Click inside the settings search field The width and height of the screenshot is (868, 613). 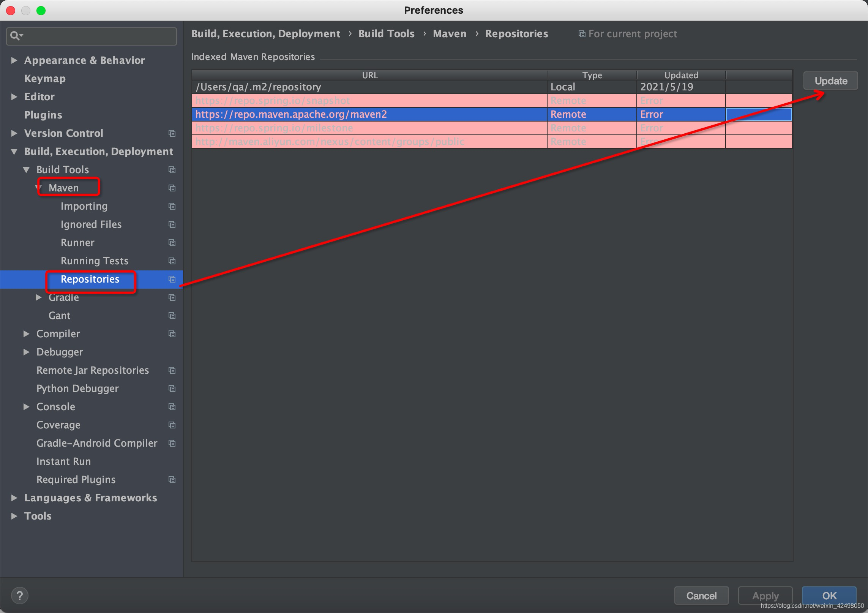tap(99, 36)
